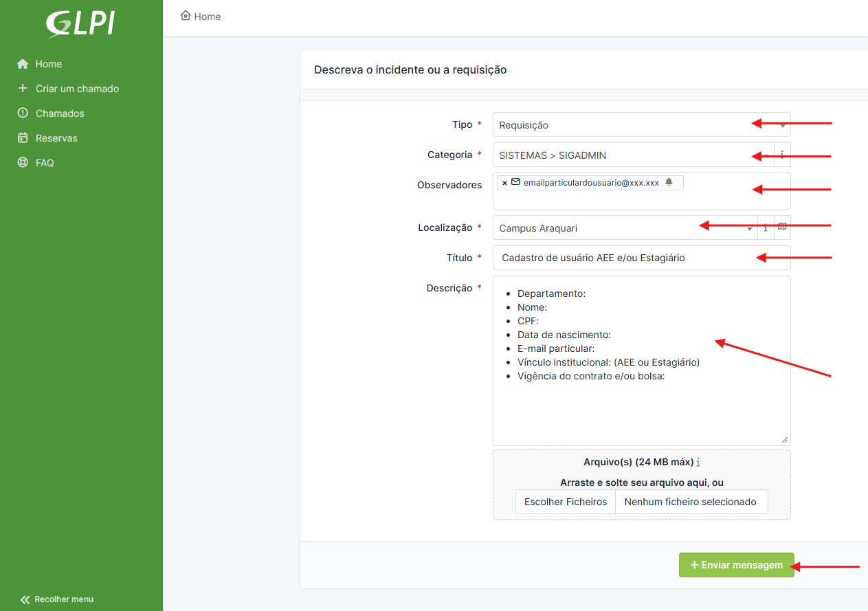
Task: Open Chamados in the sidebar
Action: [x=59, y=113]
